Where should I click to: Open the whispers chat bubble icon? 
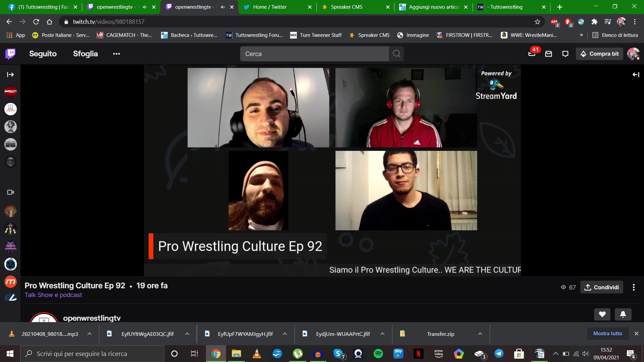pyautogui.click(x=565, y=54)
